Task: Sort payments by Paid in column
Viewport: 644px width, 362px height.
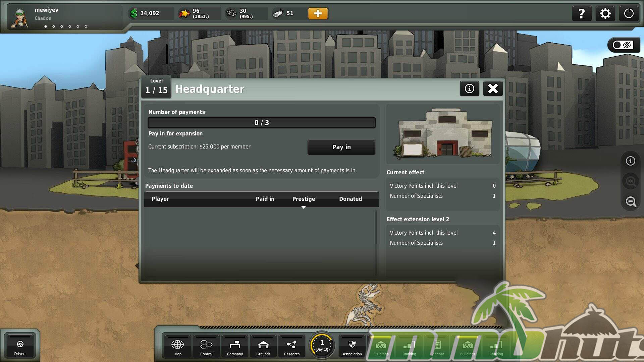Action: coord(265,199)
